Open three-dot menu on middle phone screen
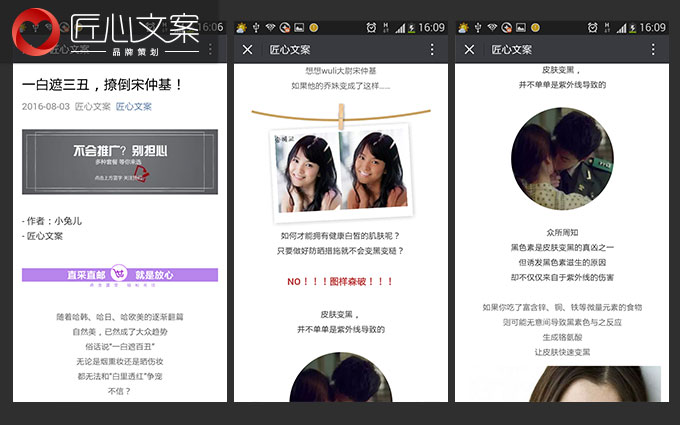The width and height of the screenshot is (680, 425). (432, 49)
